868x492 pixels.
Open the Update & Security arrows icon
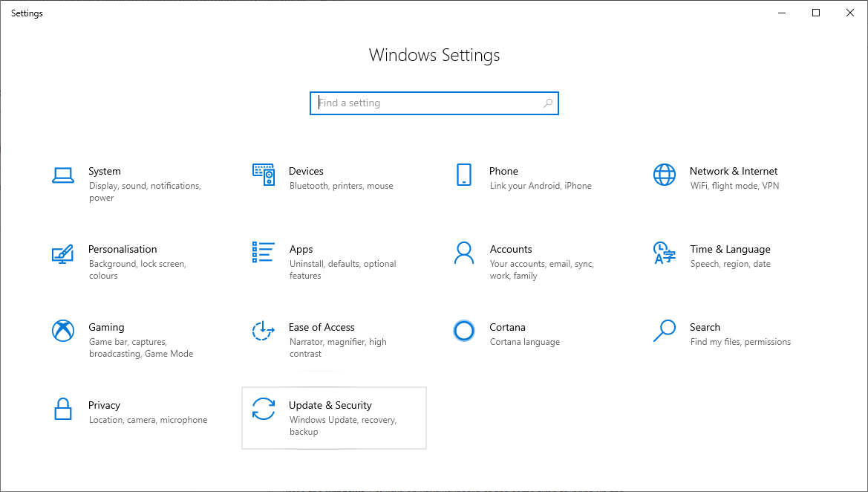tap(264, 409)
